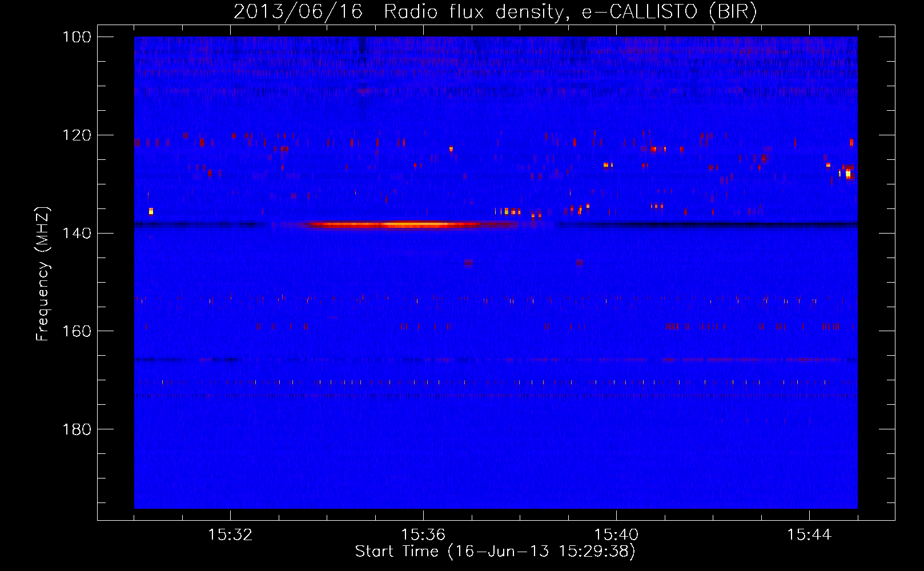924x571 pixels.
Task: Click the 180 frequency tick label
Action: tap(77, 429)
